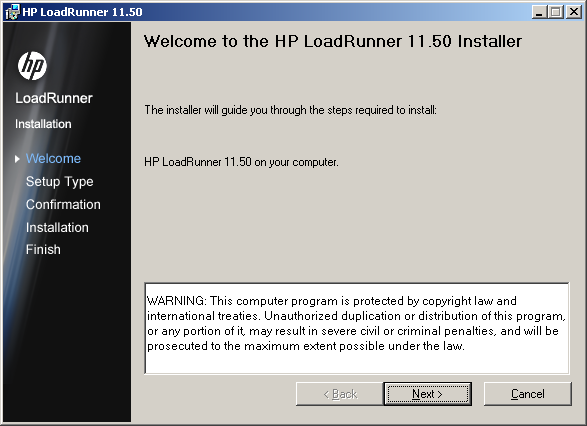This screenshot has height=426, width=587.
Task: Click the Installation heading under LoadRunner
Action: [x=43, y=124]
